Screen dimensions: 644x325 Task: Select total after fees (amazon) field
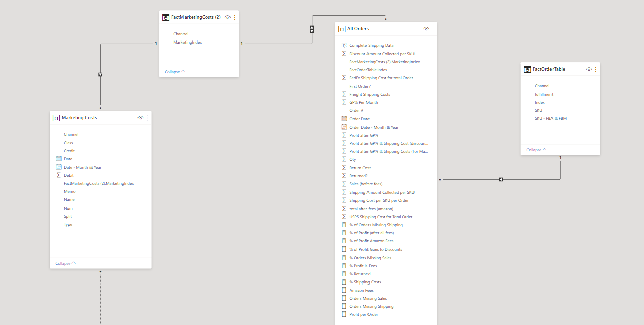click(372, 209)
